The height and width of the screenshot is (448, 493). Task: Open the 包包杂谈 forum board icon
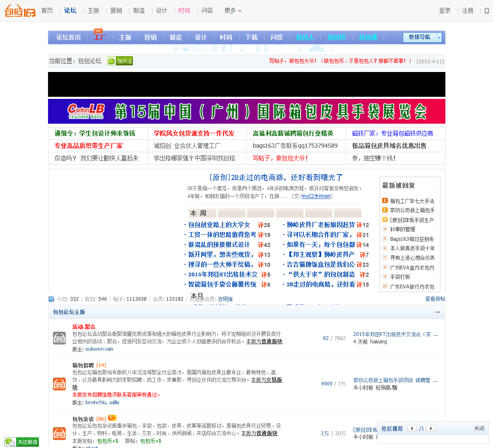coord(60,434)
